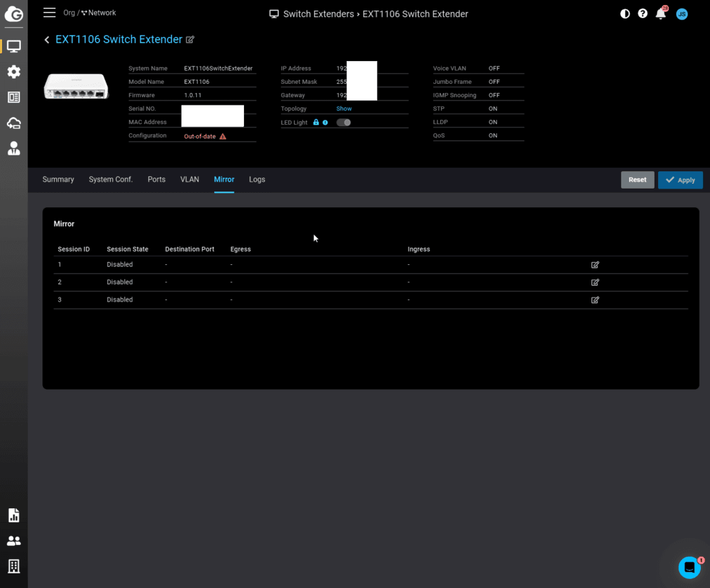Edit Mirror session 1
This screenshot has height=588, width=710.
coord(595,265)
